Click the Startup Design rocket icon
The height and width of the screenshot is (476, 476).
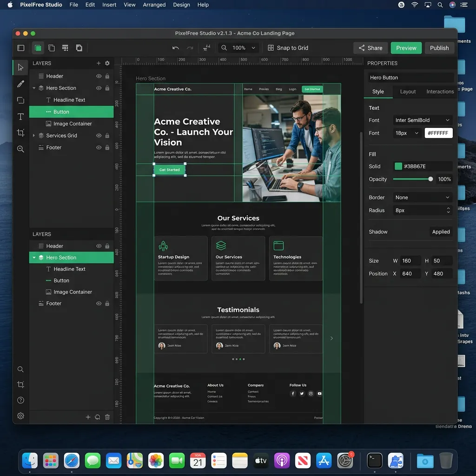[x=163, y=245]
